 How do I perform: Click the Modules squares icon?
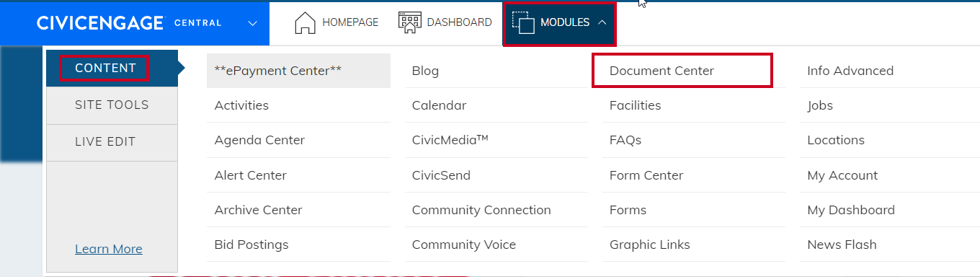coord(523,22)
